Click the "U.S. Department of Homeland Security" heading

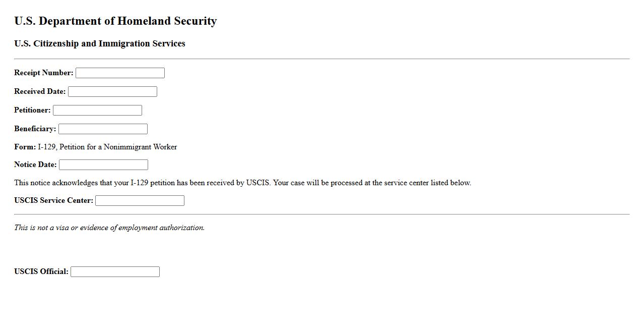115,21
